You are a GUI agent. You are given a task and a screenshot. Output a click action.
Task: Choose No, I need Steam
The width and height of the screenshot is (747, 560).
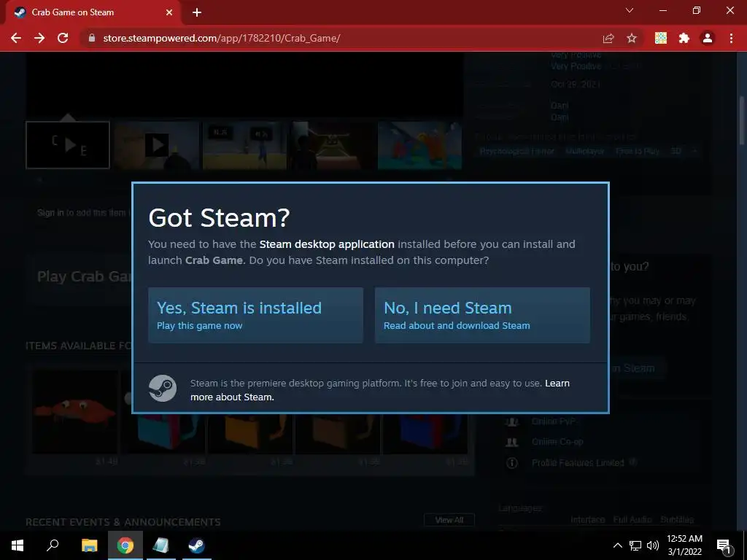pos(482,315)
